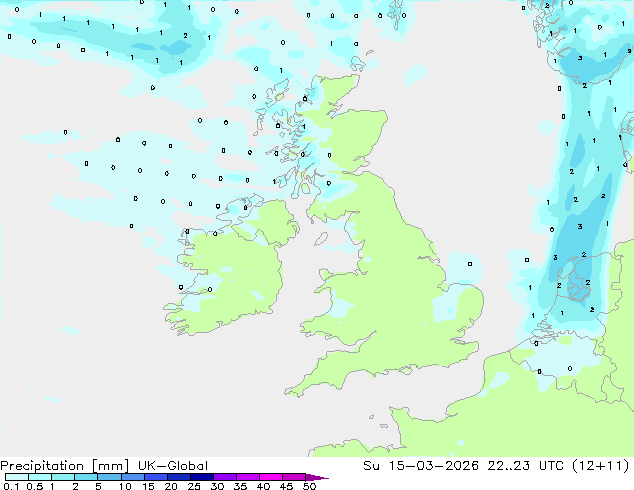Click the 10–15 mm legend swatch
Screen dimensions: 634x490
coord(133,477)
